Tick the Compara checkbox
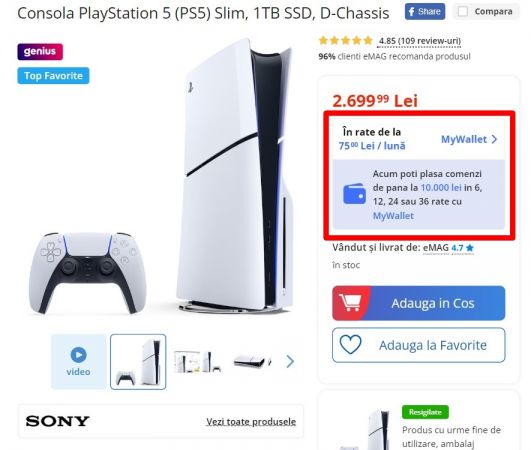Screen dimensions: 531x450 463,12
